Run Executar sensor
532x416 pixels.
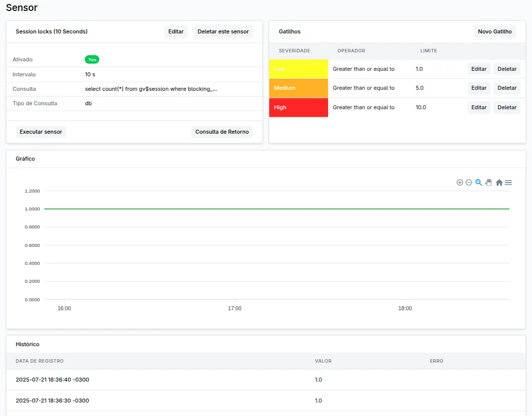pos(40,132)
